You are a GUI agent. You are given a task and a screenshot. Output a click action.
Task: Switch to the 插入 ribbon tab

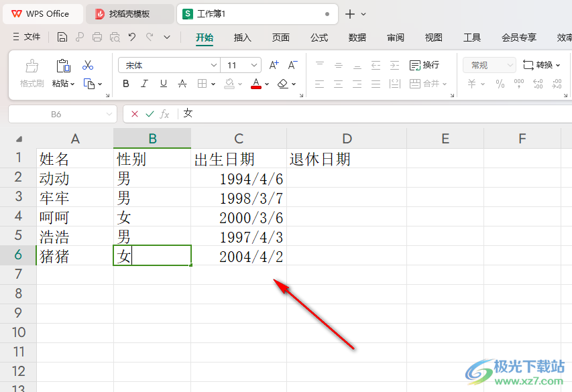242,38
